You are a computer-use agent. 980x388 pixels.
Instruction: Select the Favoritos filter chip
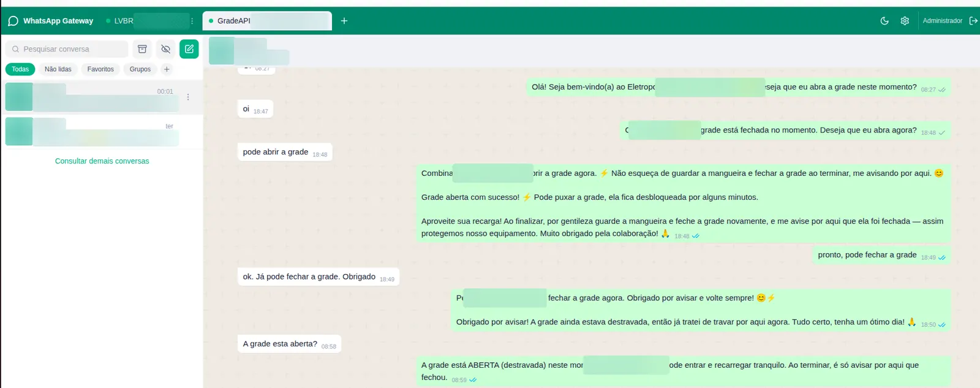pos(100,69)
